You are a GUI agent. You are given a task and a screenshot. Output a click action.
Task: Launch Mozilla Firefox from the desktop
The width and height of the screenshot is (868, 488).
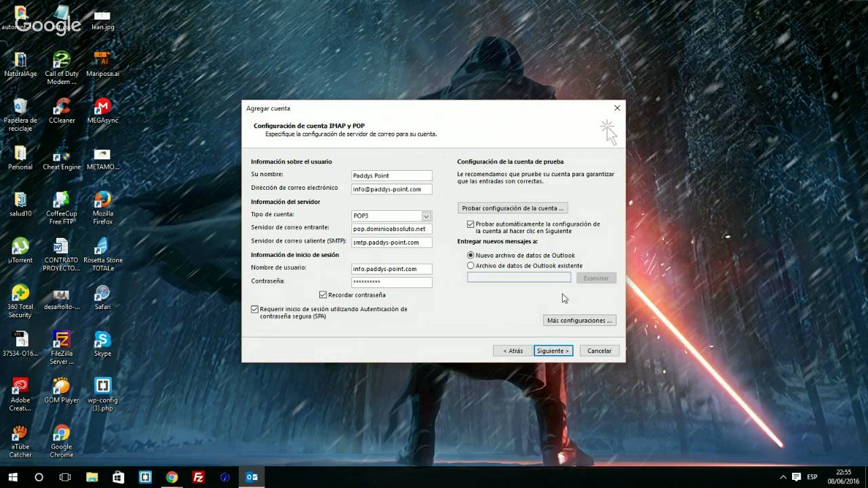(102, 208)
